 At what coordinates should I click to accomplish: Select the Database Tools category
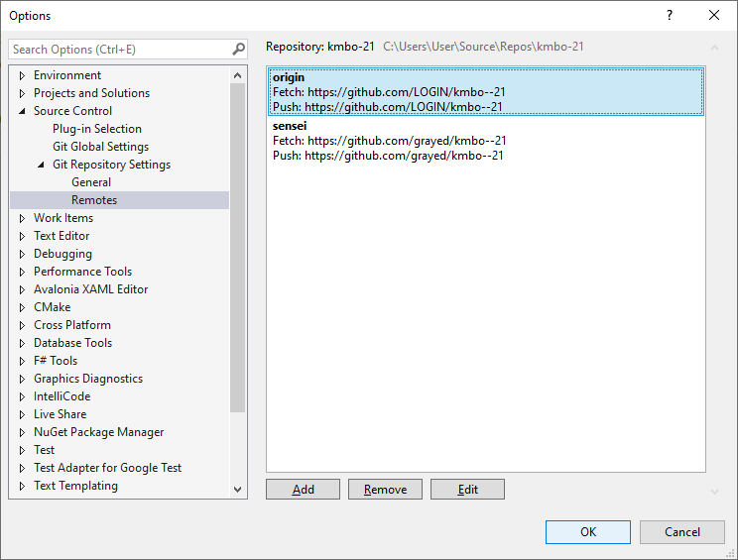72,343
